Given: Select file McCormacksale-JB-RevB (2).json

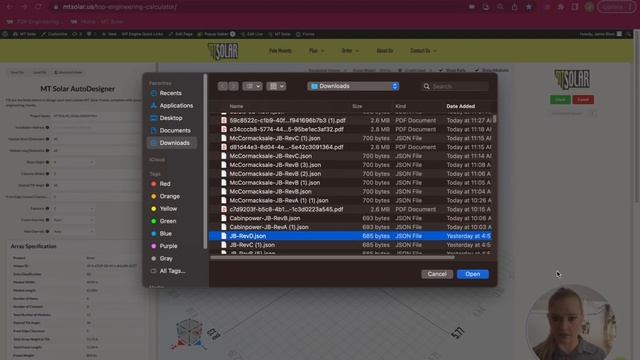Looking at the screenshot, I should pos(351,174).
